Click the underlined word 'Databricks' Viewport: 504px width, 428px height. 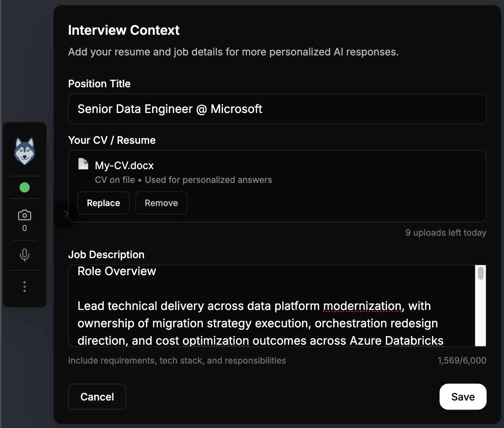(414, 341)
